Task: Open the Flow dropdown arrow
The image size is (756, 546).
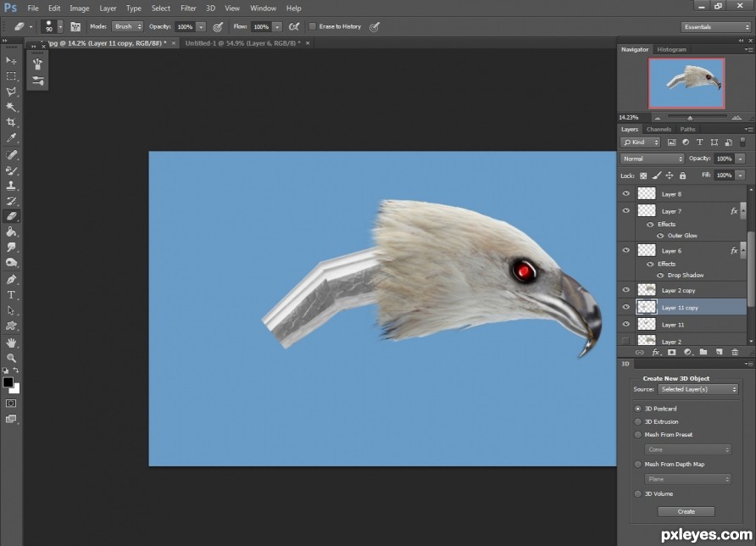Action: click(277, 27)
